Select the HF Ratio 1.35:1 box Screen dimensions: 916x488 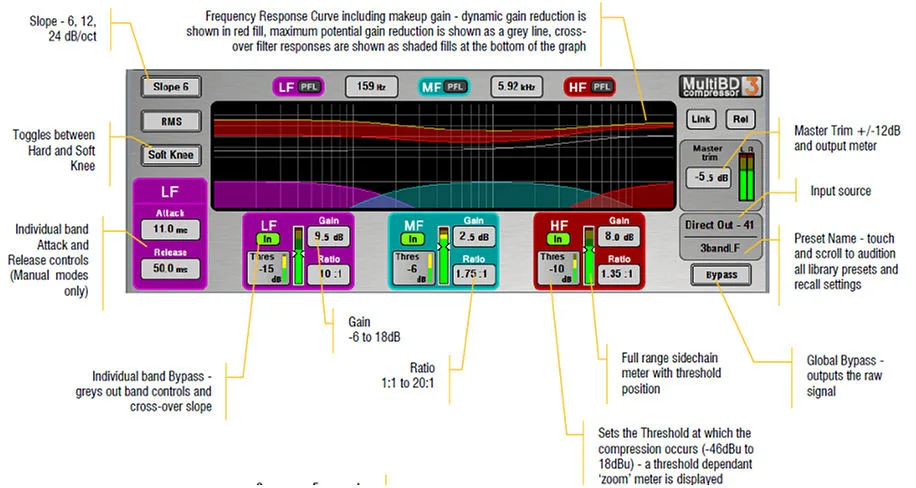coord(619,274)
